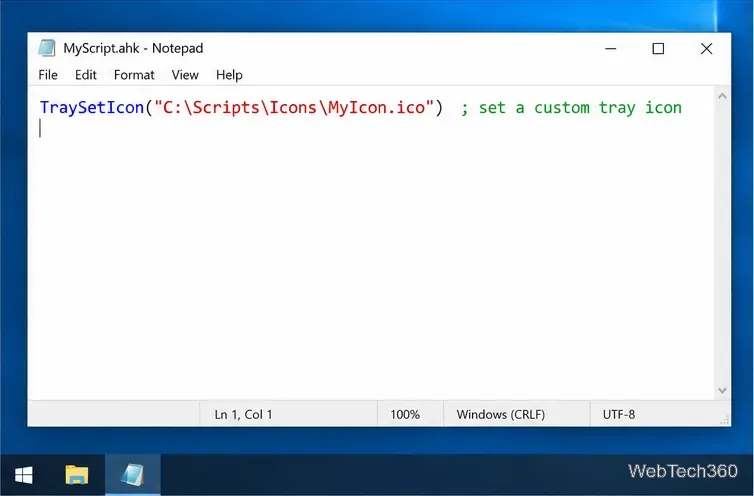Open the File menu
Screen dimensions: 754x496
coord(48,75)
